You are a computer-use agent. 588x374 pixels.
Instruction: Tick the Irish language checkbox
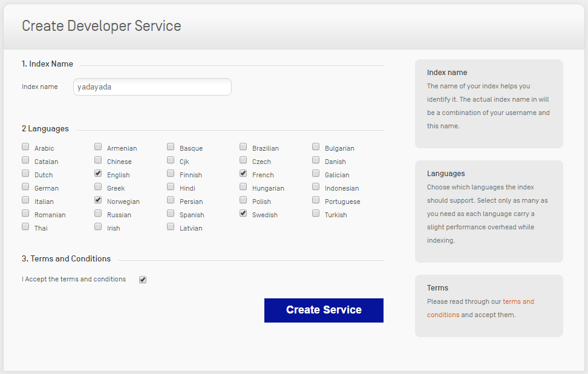(x=98, y=226)
